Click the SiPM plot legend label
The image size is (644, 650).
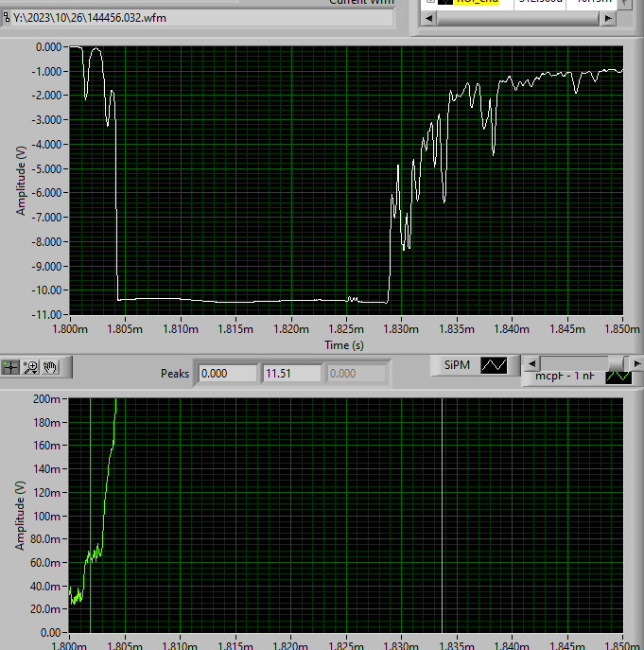click(457, 365)
